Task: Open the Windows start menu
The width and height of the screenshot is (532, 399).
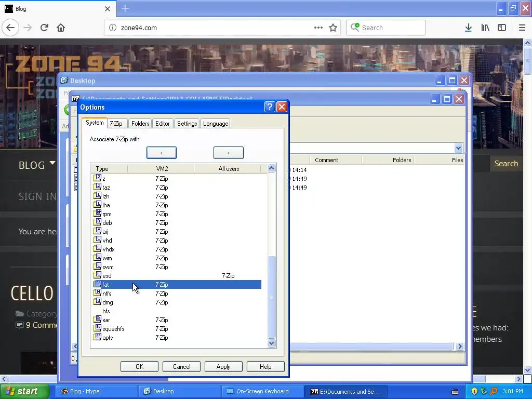Action: 24,391
